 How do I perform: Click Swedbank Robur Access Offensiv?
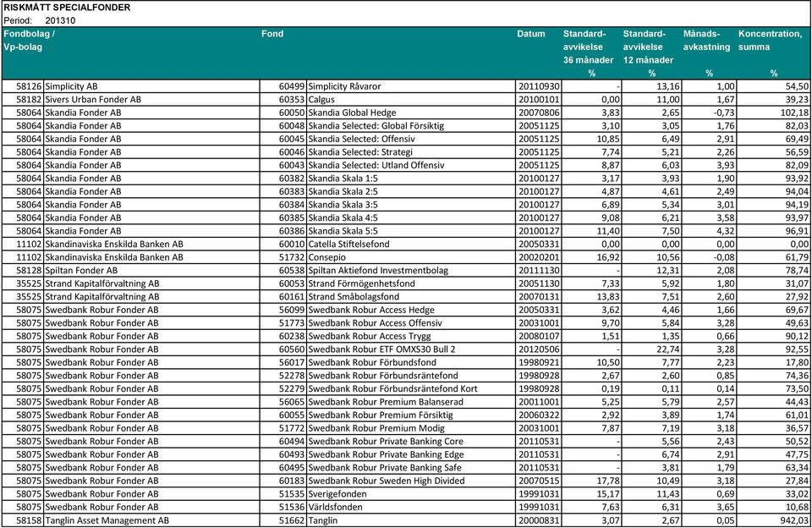pos(376,323)
